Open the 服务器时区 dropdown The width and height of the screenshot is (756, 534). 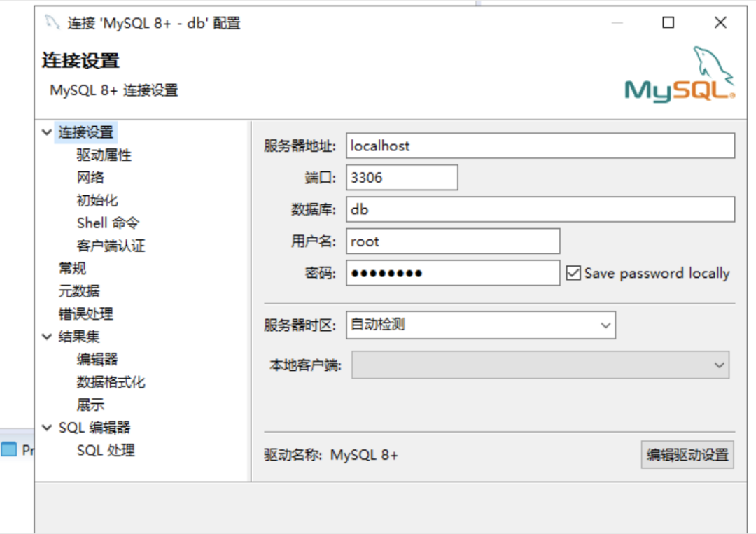tap(481, 325)
